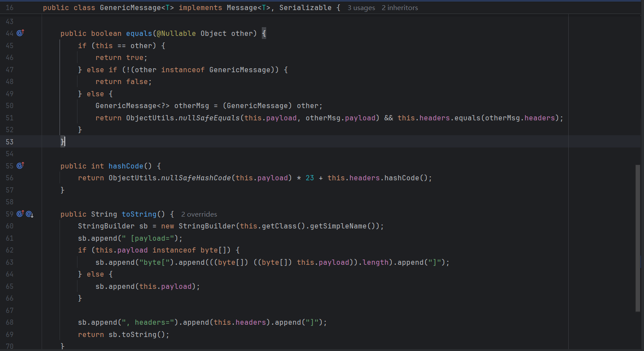Click the overriding-method gutter icon beside hashCode
This screenshot has height=351, width=644.
click(20, 165)
